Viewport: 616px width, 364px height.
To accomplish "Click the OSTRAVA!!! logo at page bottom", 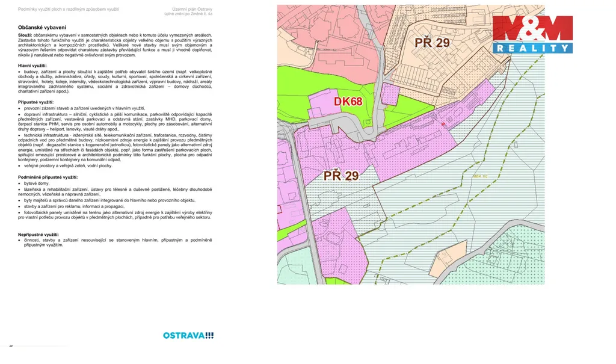I will point(188,335).
